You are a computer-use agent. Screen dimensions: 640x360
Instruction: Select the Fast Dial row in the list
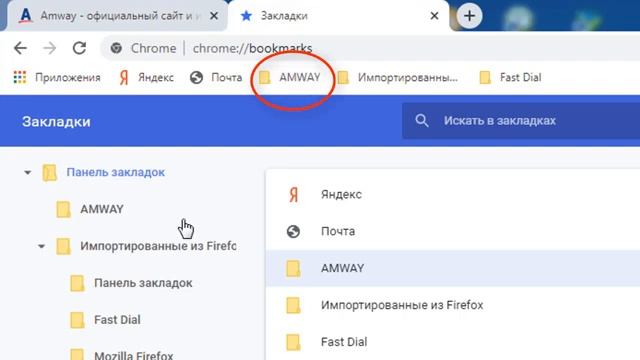click(453, 342)
